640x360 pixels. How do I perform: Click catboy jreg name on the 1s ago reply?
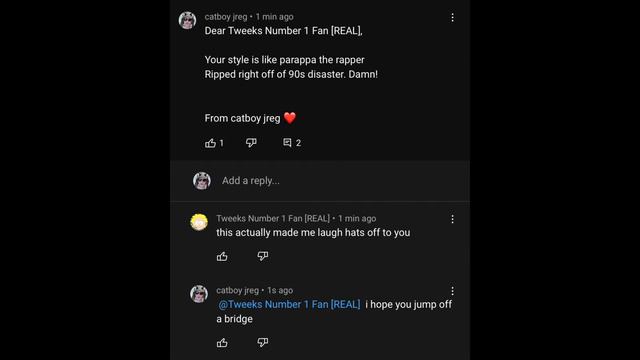coord(238,290)
